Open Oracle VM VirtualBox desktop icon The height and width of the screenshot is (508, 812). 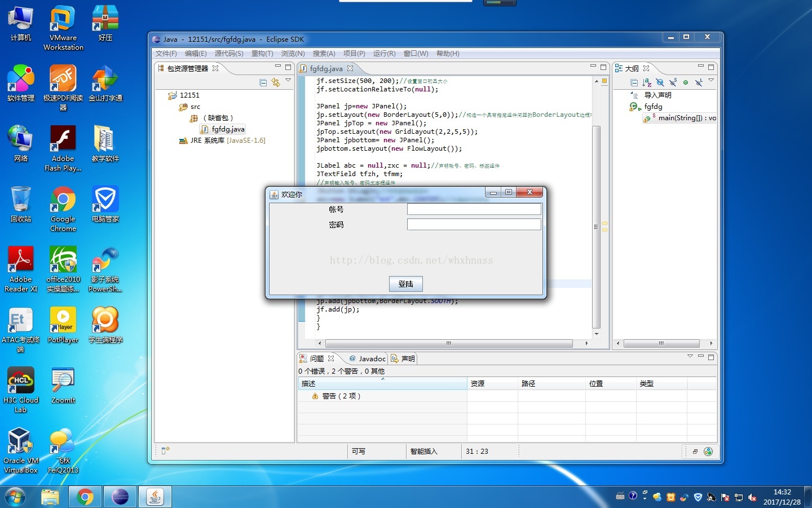pos(21,450)
